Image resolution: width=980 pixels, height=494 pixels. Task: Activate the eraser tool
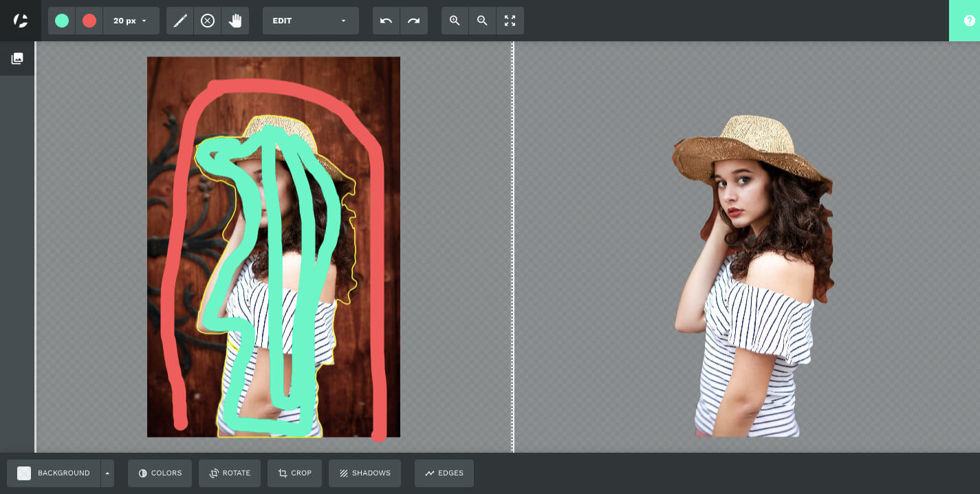pyautogui.click(x=207, y=21)
